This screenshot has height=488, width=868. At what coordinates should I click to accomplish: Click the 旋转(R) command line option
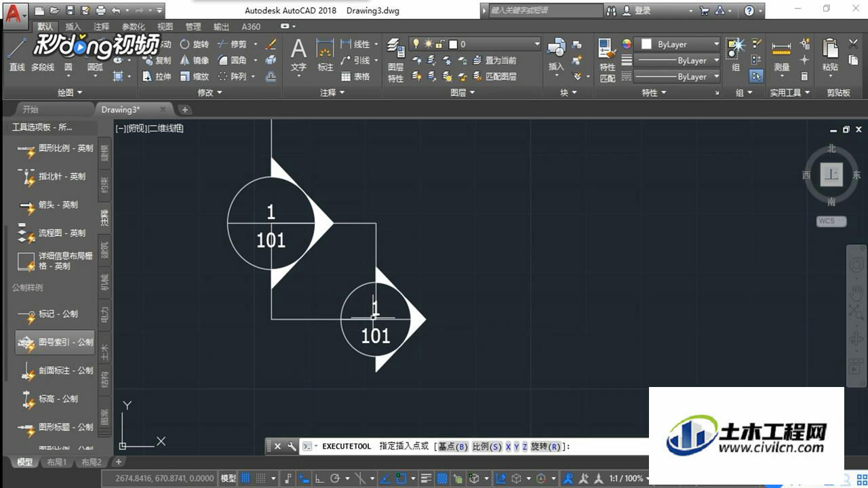point(546,447)
